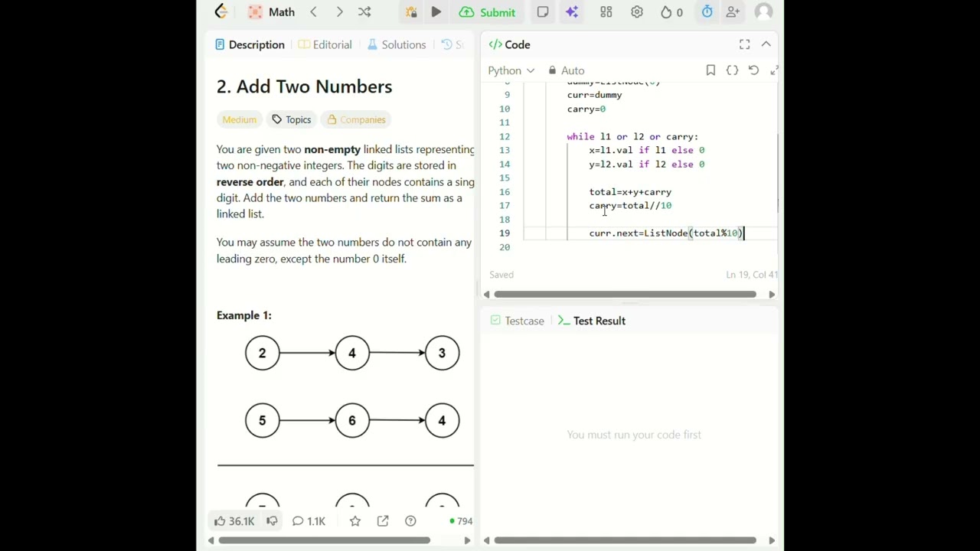Viewport: 980px width, 551px height.
Task: Click the bookmark icon in editor toolbar
Action: pyautogui.click(x=710, y=70)
